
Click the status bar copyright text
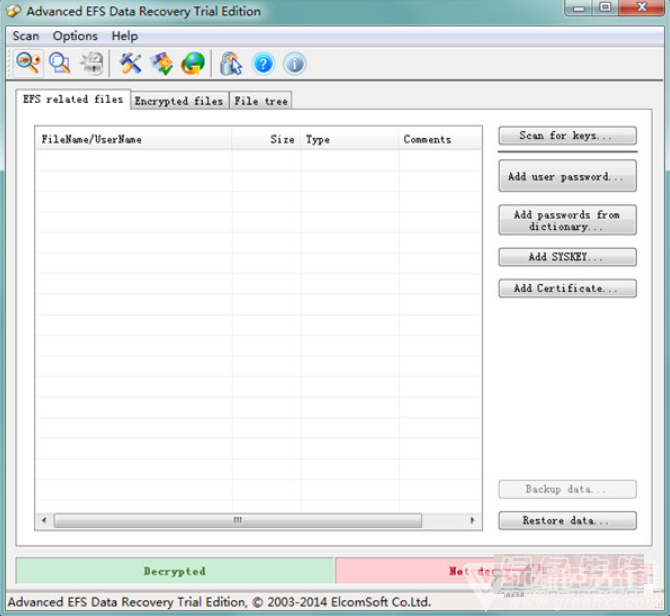click(x=219, y=602)
